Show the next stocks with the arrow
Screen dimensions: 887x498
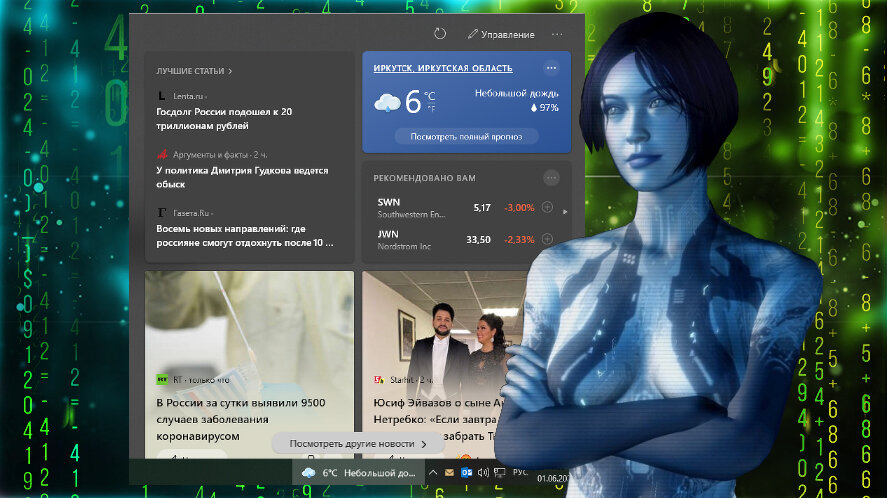[x=565, y=212]
